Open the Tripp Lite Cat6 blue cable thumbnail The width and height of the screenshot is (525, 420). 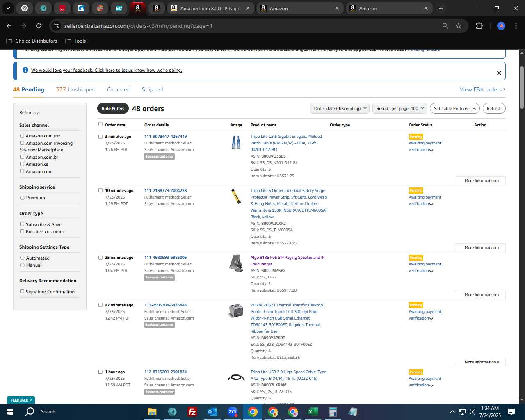(x=236, y=142)
